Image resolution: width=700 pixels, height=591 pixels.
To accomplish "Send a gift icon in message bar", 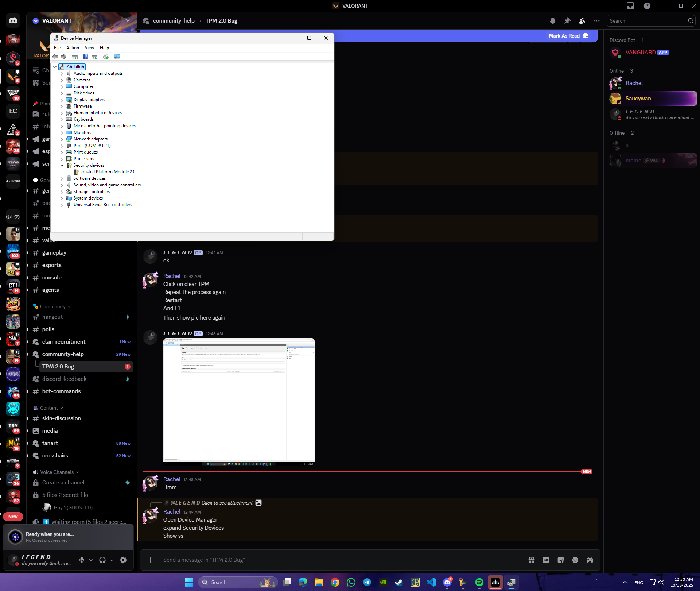I will [x=532, y=560].
